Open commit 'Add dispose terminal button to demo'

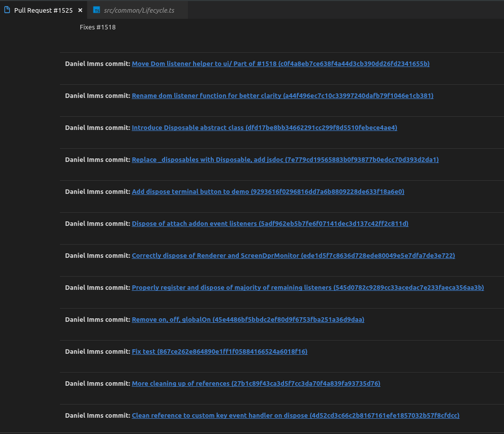point(268,191)
